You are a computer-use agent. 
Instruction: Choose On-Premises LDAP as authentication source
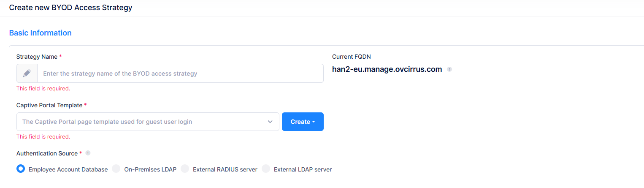116,169
